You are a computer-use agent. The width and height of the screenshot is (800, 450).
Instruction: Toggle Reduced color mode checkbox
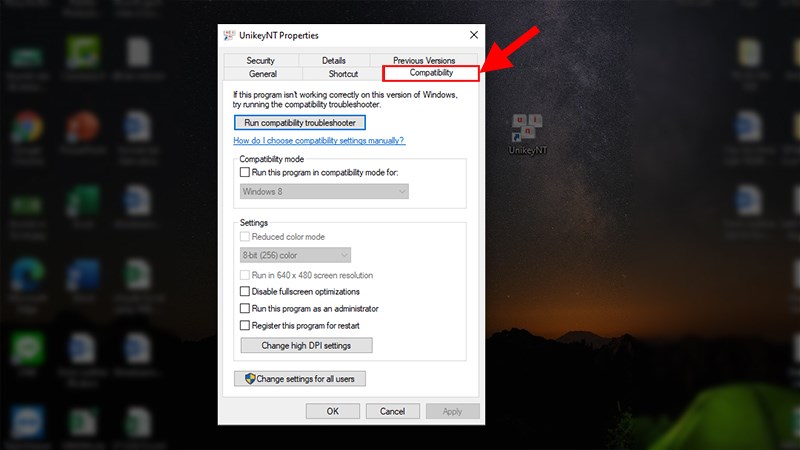[x=245, y=237]
